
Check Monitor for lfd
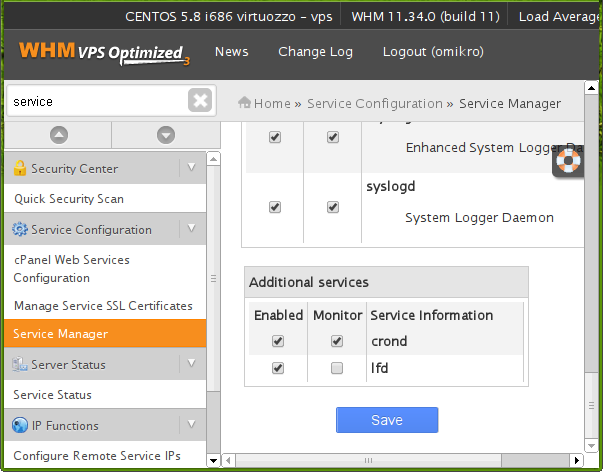pos(337,368)
